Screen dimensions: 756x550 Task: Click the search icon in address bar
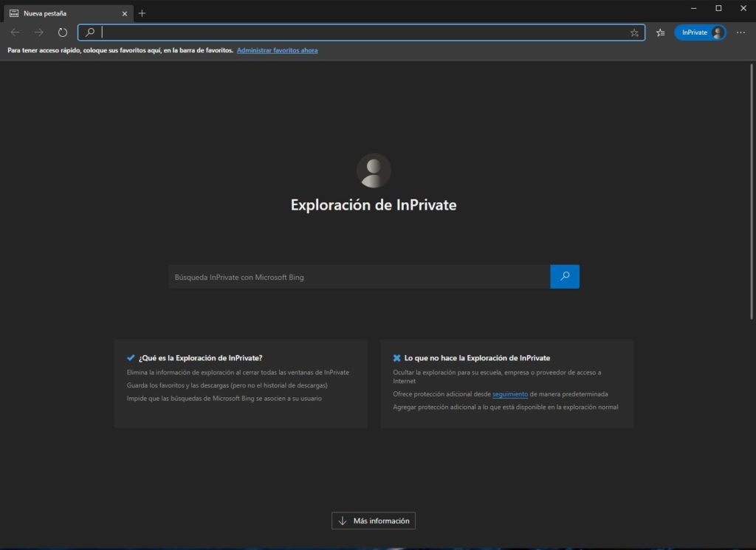(89, 32)
